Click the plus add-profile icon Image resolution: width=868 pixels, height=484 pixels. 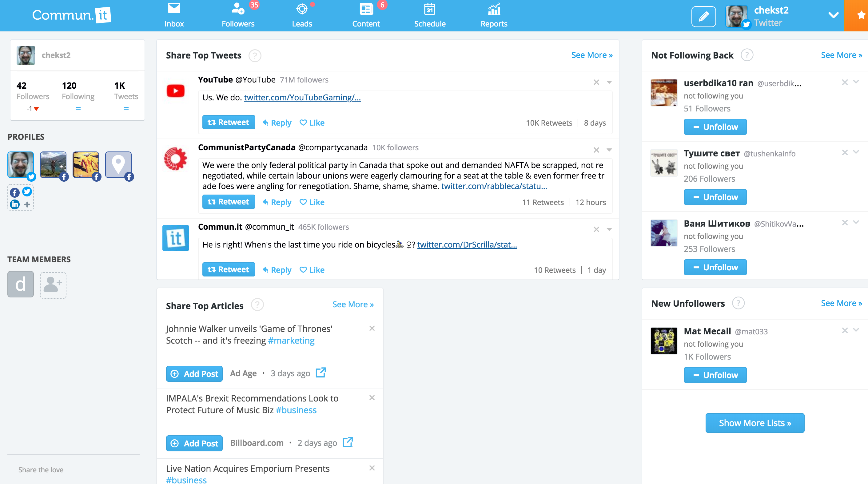coord(27,204)
